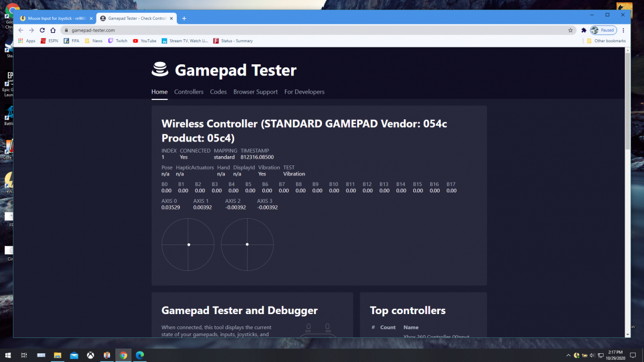Click the page vertical scrollbar thumb
Image resolution: width=644 pixels, height=362 pixels.
[x=627, y=101]
